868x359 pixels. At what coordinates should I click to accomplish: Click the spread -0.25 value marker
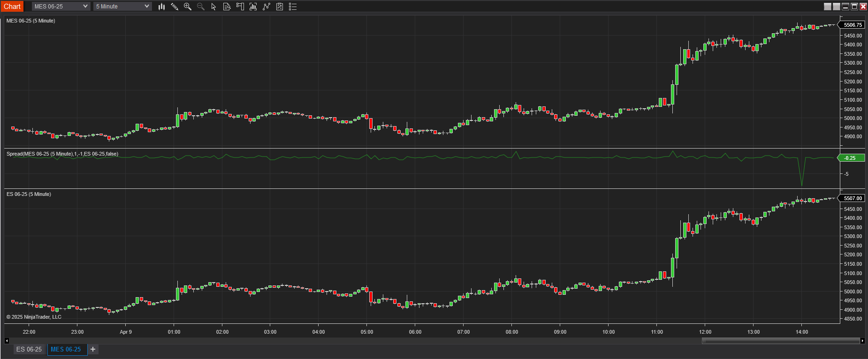tap(852, 158)
